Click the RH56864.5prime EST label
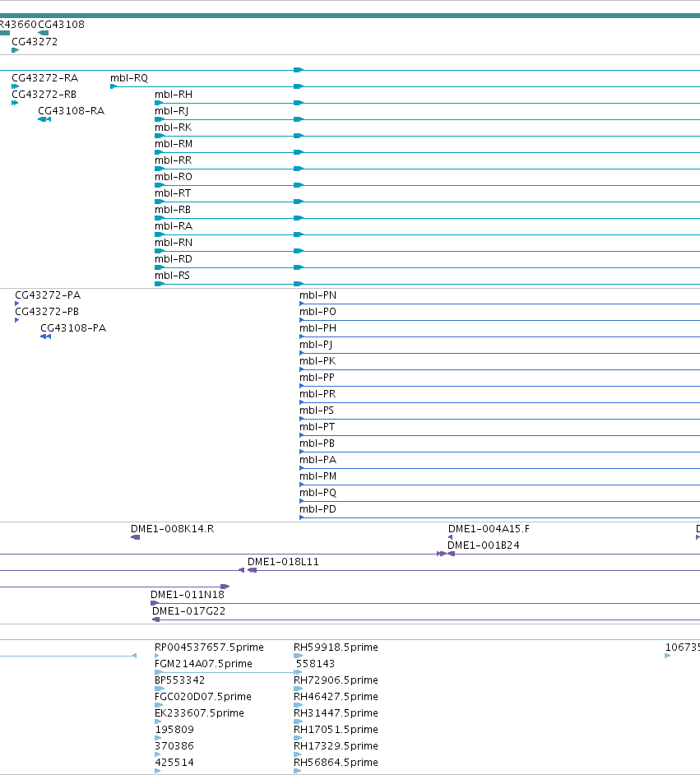 (336, 762)
